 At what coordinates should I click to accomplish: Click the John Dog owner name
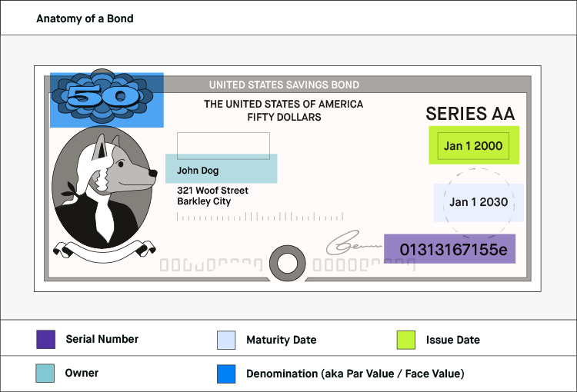coord(198,170)
